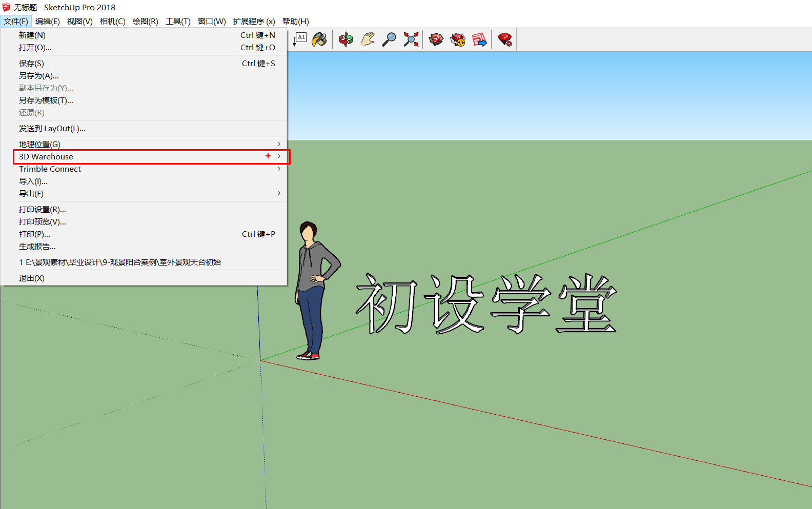Open the 工具(T) menu
This screenshot has height=509, width=812.
click(178, 21)
